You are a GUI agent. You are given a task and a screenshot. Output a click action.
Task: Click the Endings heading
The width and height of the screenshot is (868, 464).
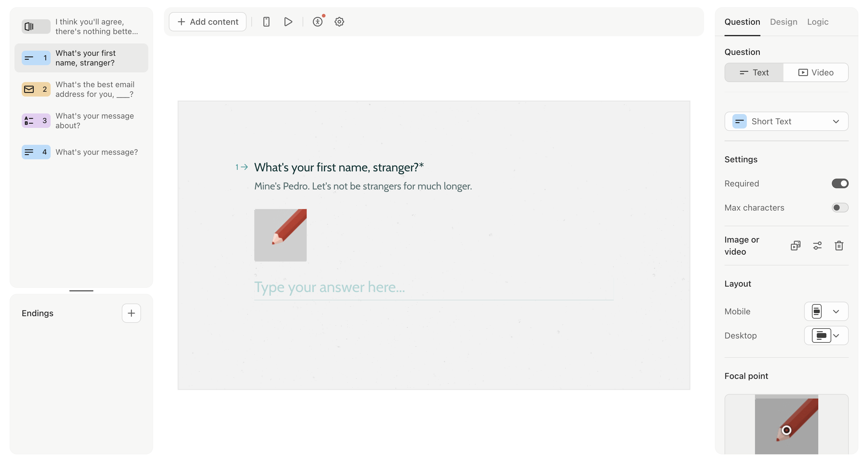pos(37,313)
